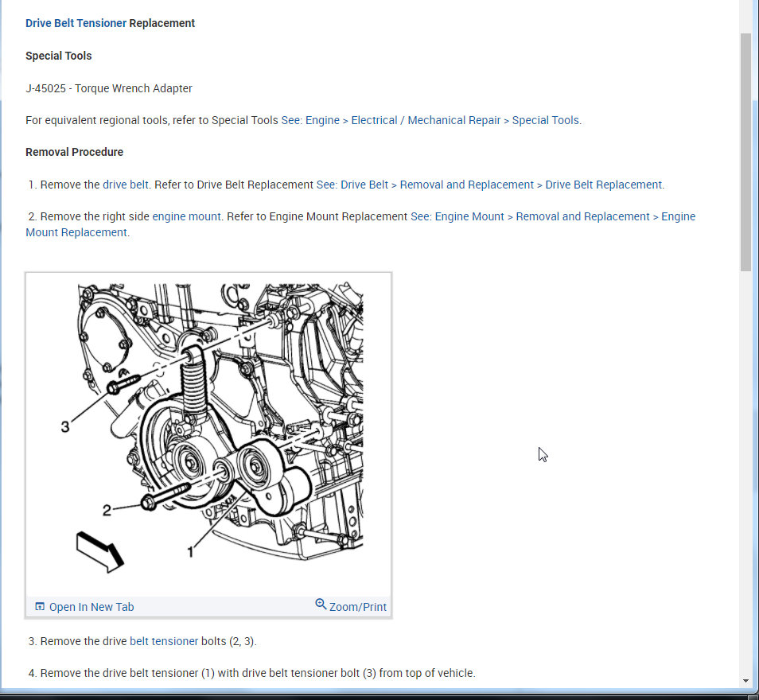This screenshot has width=759, height=700.
Task: Click the 'Removal Procedure' heading text
Action: click(75, 152)
